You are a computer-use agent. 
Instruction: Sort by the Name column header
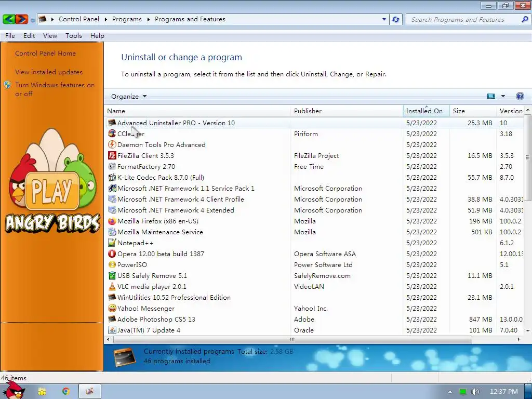point(198,111)
